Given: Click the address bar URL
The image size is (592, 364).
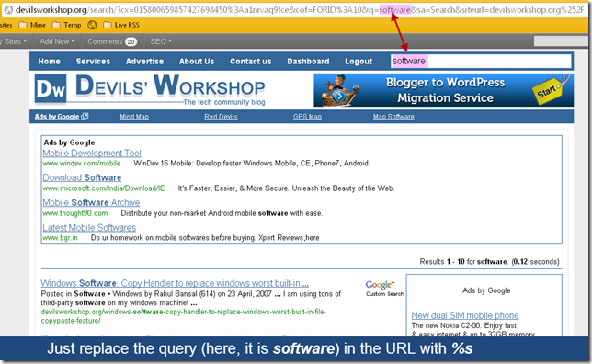Looking at the screenshot, I should click(x=300, y=9).
